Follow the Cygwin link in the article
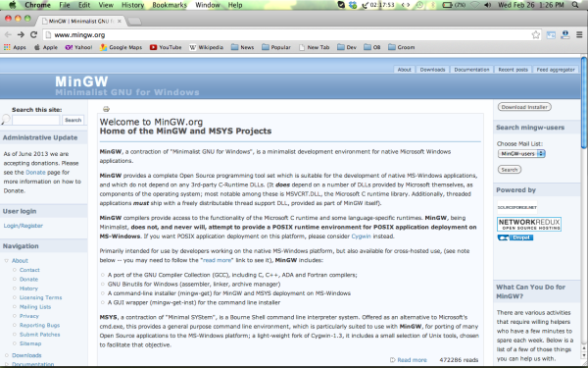Image resolution: width=588 pixels, height=368 pixels. [x=361, y=237]
